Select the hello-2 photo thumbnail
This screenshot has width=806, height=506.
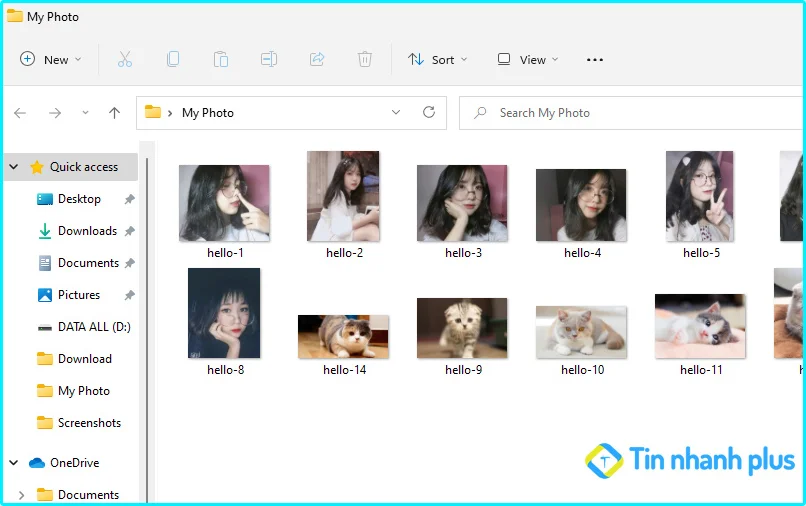coord(343,196)
